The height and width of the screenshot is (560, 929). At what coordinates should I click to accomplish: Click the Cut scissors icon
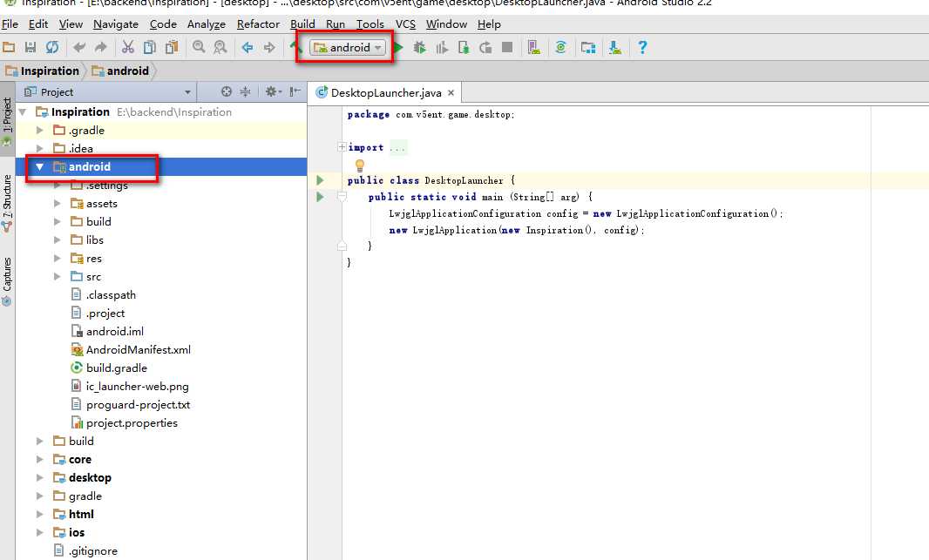(128, 48)
